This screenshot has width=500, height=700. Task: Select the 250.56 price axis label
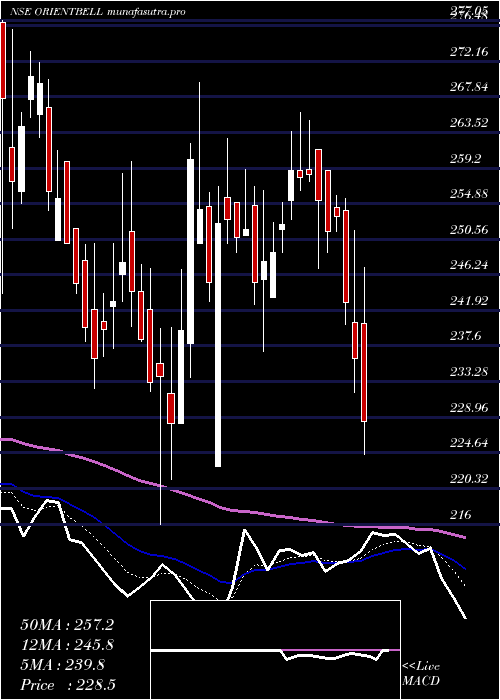469,230
